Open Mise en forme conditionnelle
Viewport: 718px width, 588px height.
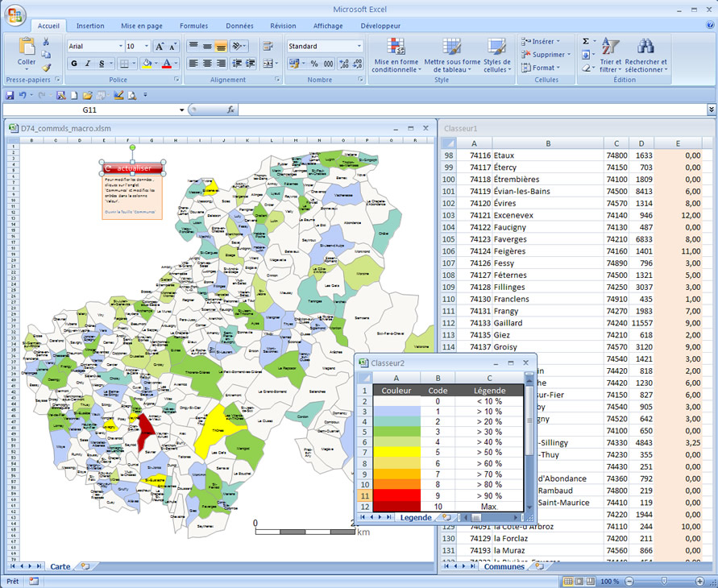(x=396, y=55)
